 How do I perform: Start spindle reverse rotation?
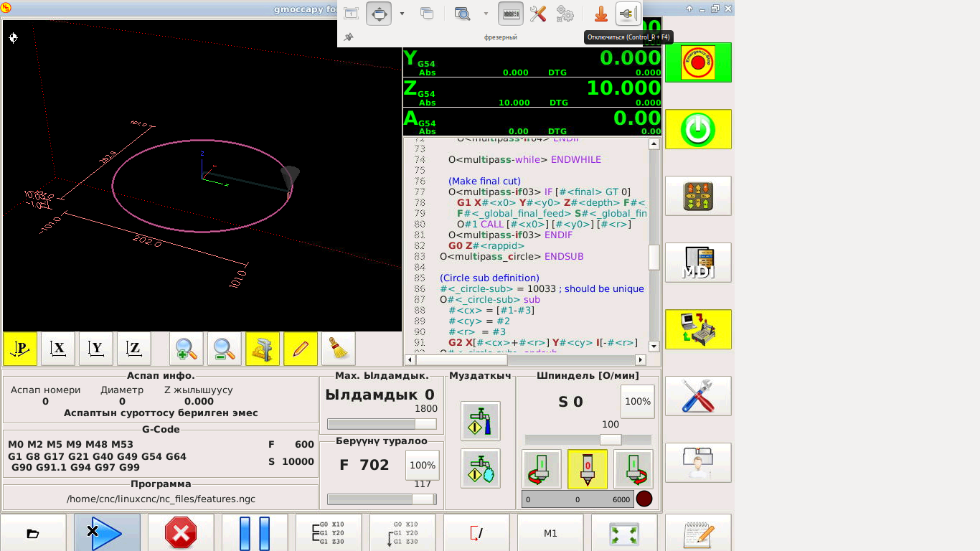542,469
